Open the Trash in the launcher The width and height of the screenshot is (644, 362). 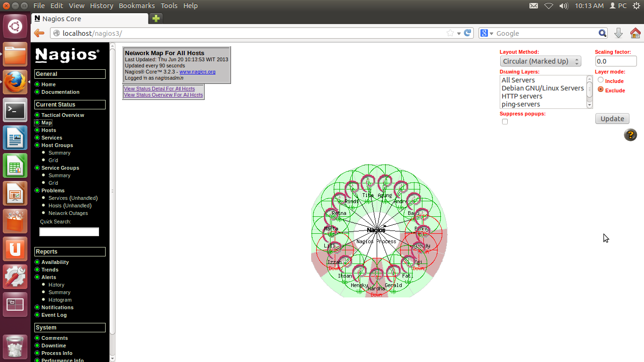click(x=15, y=346)
